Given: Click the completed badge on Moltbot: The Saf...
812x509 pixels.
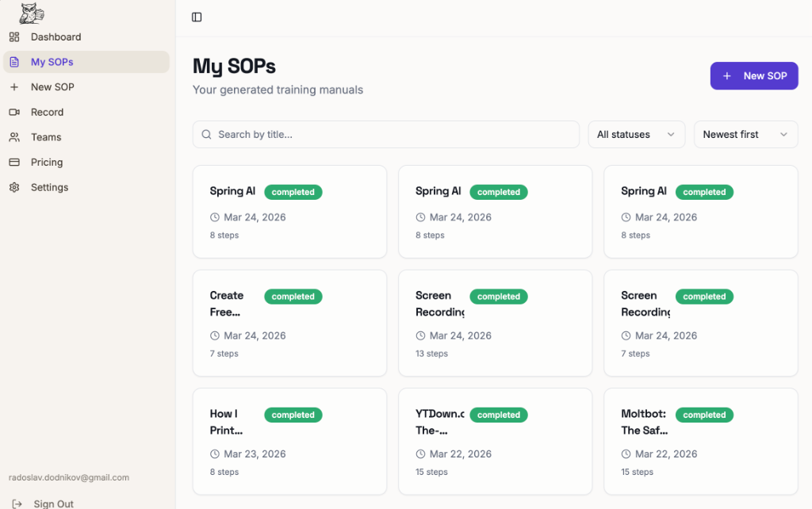Looking at the screenshot, I should pos(704,415).
